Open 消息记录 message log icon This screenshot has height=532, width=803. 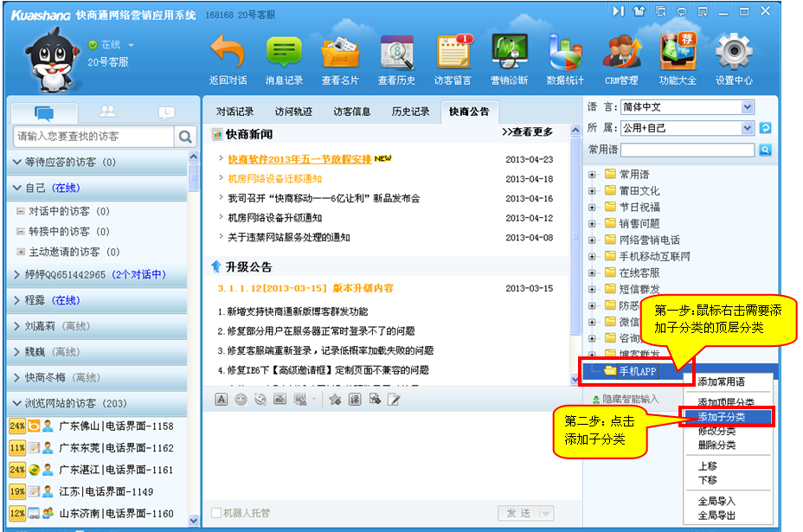[x=284, y=54]
